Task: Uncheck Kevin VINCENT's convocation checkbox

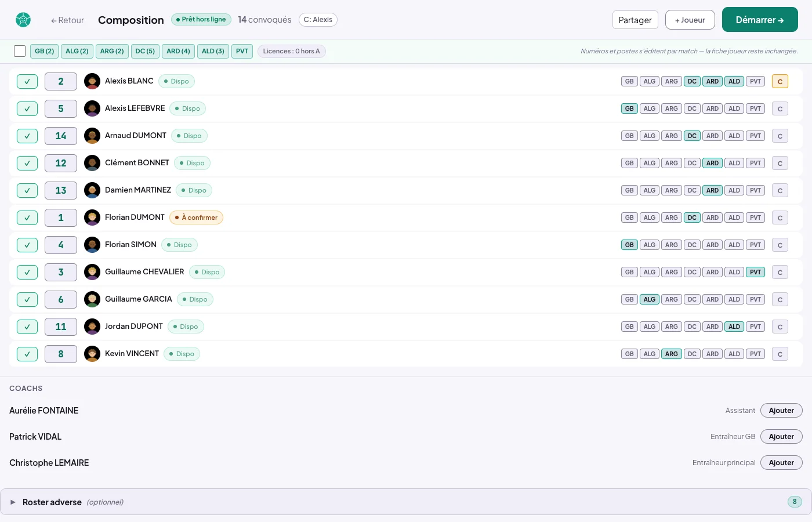Action: point(27,354)
